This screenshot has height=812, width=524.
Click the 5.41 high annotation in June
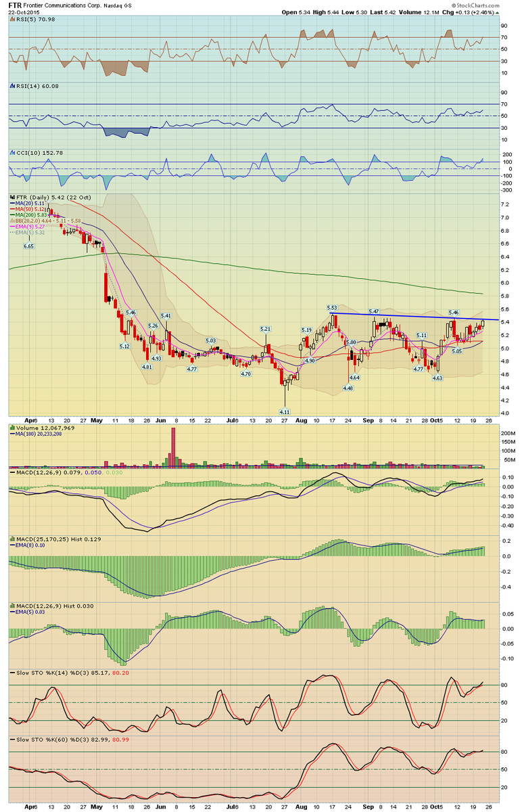(166, 316)
